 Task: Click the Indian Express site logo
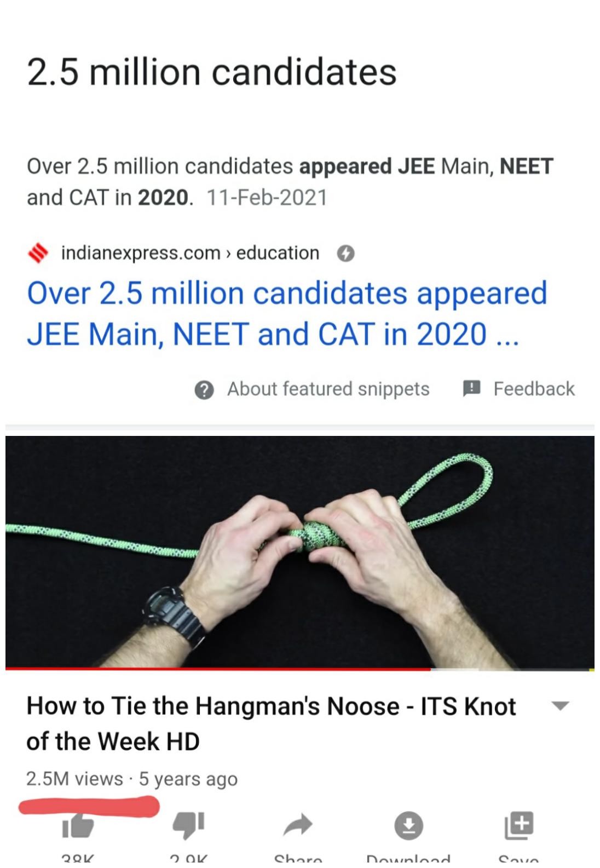[x=38, y=252]
